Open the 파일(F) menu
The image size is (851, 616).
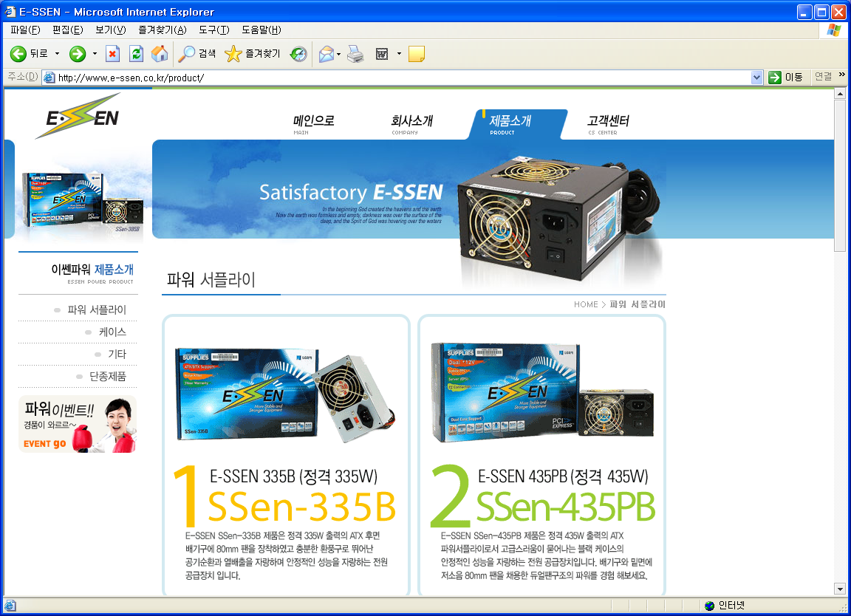26,30
